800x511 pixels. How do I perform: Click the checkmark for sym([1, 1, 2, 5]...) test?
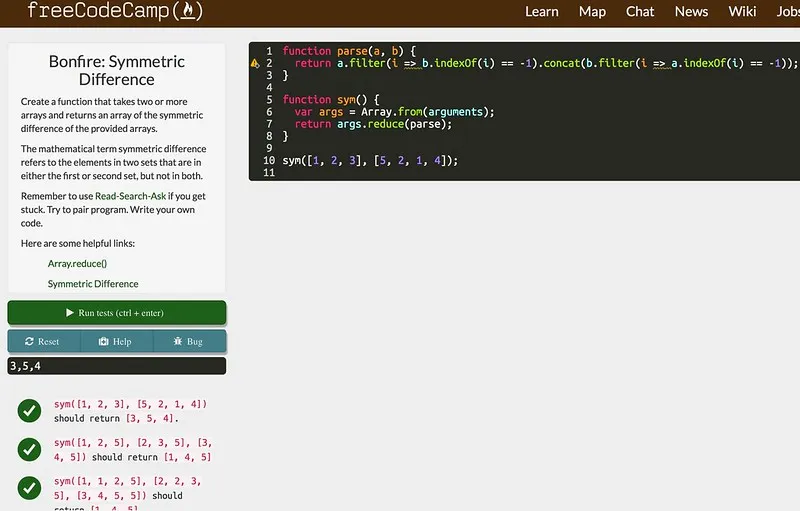[29, 488]
